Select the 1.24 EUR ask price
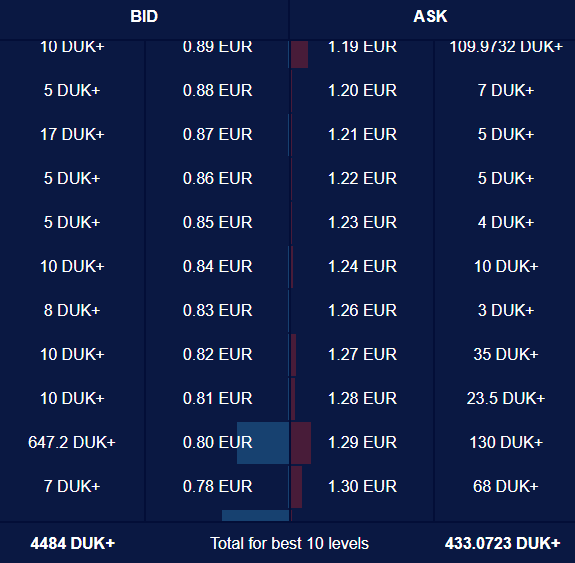The width and height of the screenshot is (575, 563). coord(362,266)
